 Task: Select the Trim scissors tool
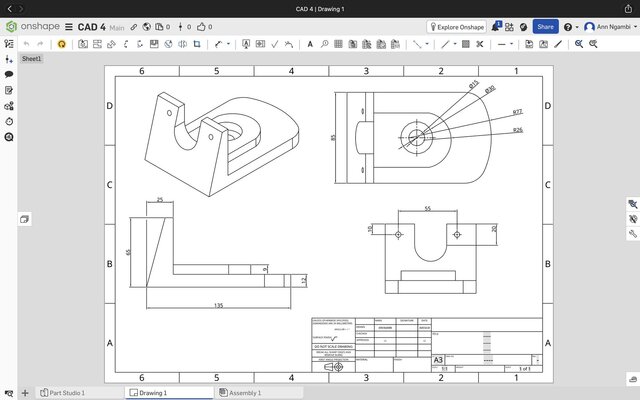click(x=480, y=44)
